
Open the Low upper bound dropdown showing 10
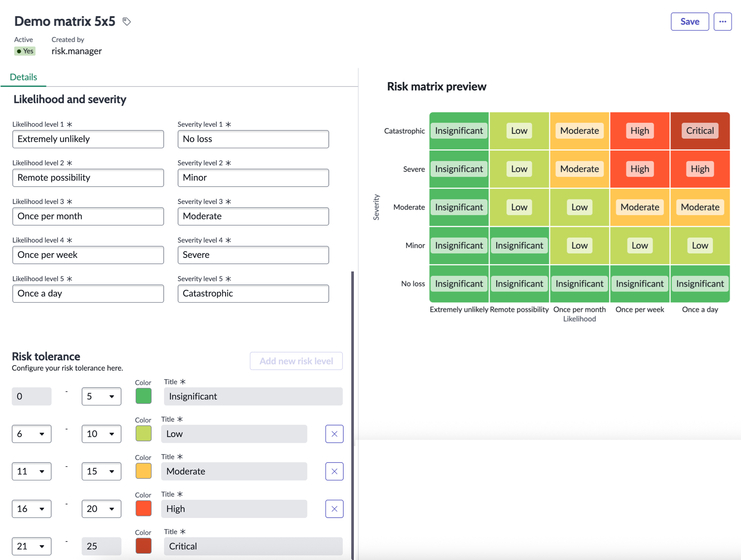(x=101, y=434)
